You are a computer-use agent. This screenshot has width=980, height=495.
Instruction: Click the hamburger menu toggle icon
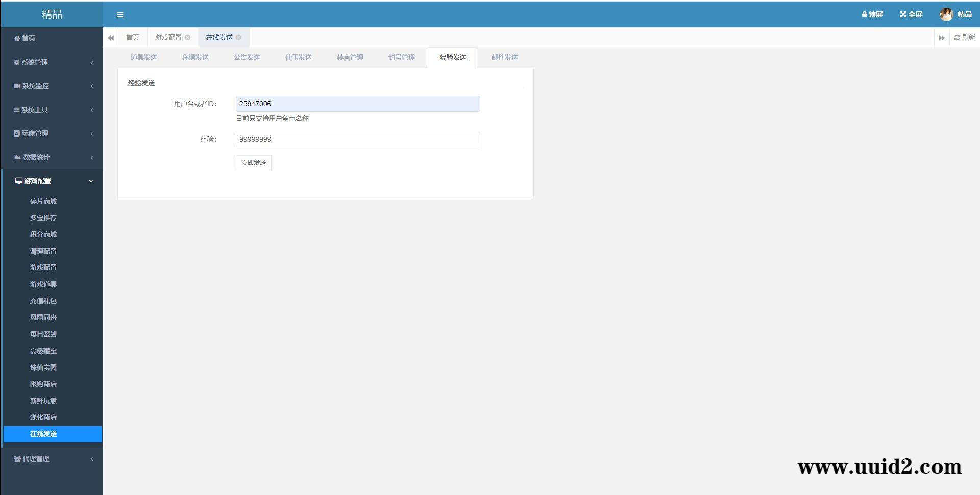tap(120, 15)
